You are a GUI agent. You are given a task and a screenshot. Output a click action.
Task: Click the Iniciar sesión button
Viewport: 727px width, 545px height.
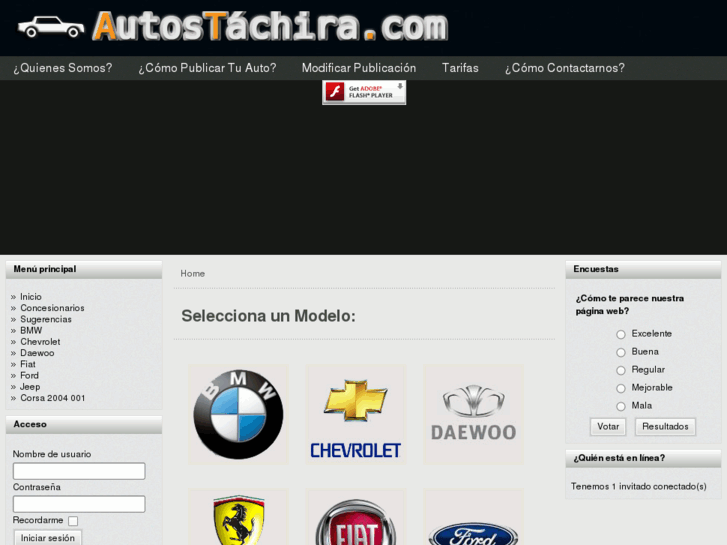(x=48, y=538)
